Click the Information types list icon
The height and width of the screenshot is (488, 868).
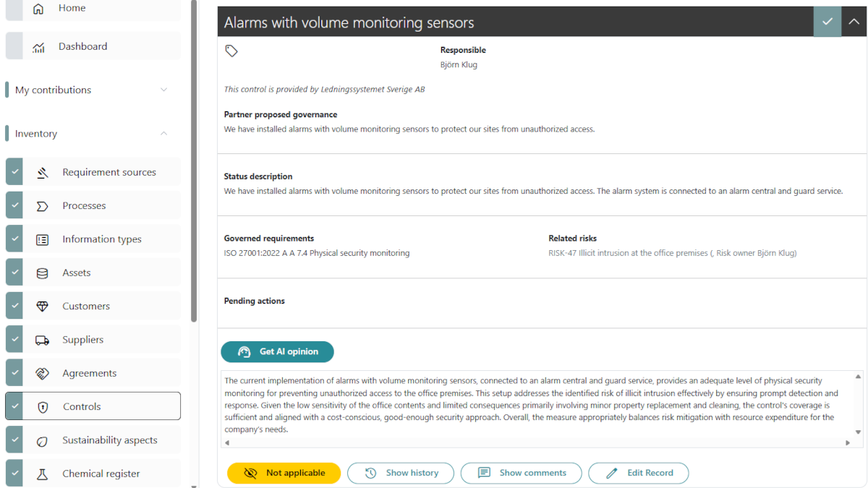[43, 239]
